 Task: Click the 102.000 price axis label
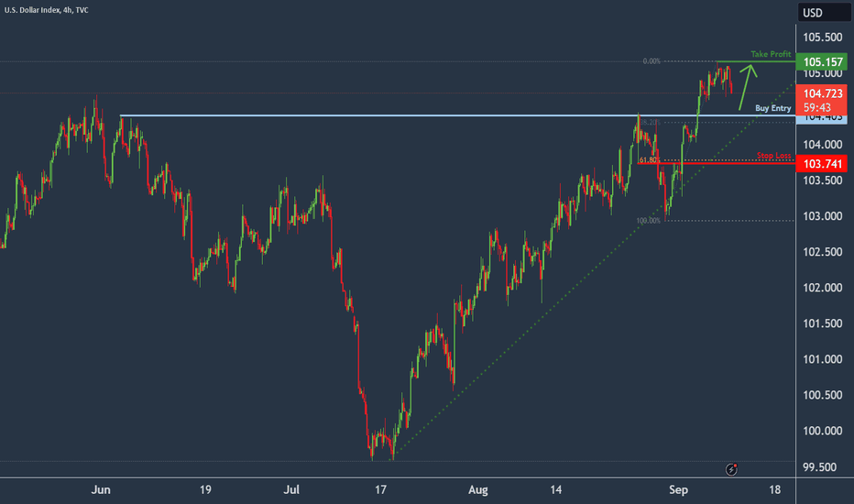(823, 288)
